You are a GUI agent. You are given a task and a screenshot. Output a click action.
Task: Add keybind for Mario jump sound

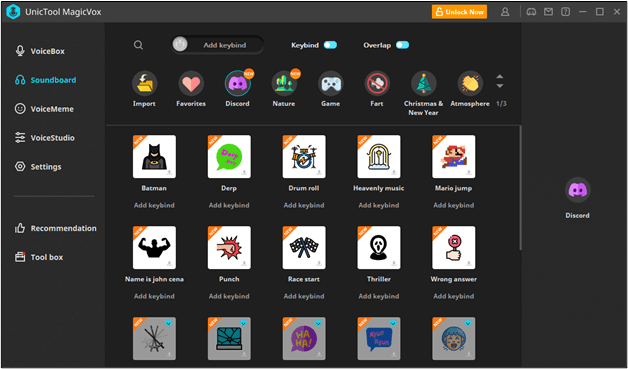click(x=454, y=205)
